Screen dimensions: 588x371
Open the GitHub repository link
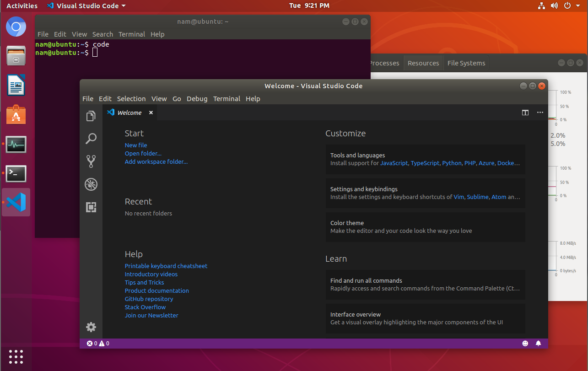click(149, 299)
